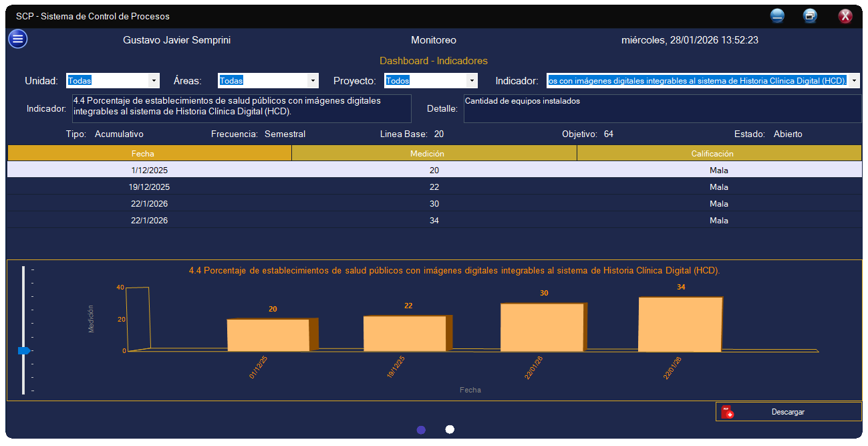The height and width of the screenshot is (446, 868).
Task: Open the hamburger main menu icon
Action: point(18,39)
